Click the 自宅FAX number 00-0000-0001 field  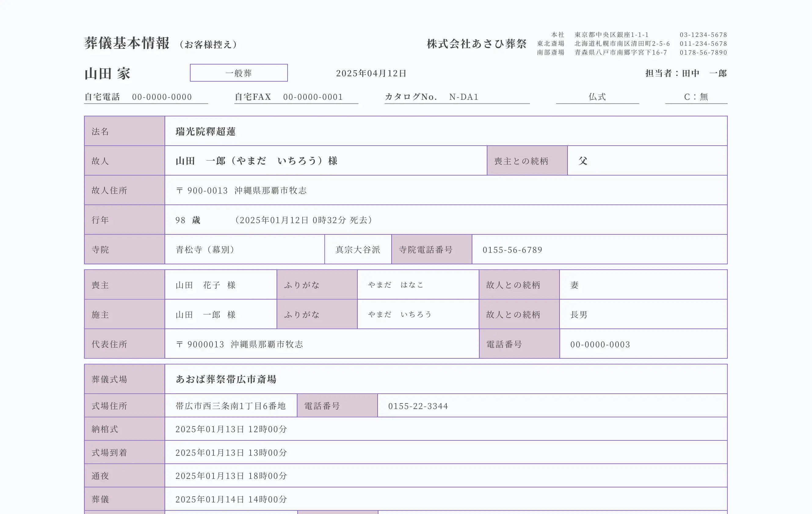coord(313,97)
